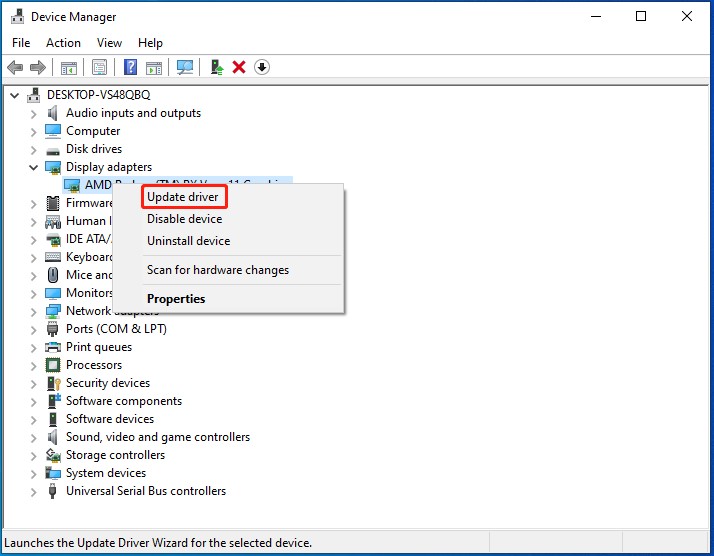
Task: Select Uninstall device in the context menu
Action: pos(188,241)
